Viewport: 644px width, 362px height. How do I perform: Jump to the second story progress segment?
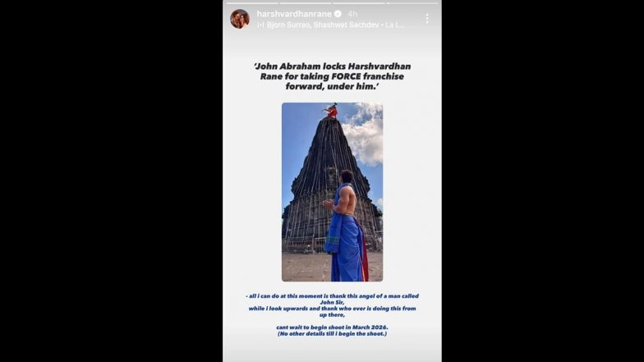click(306, 3)
